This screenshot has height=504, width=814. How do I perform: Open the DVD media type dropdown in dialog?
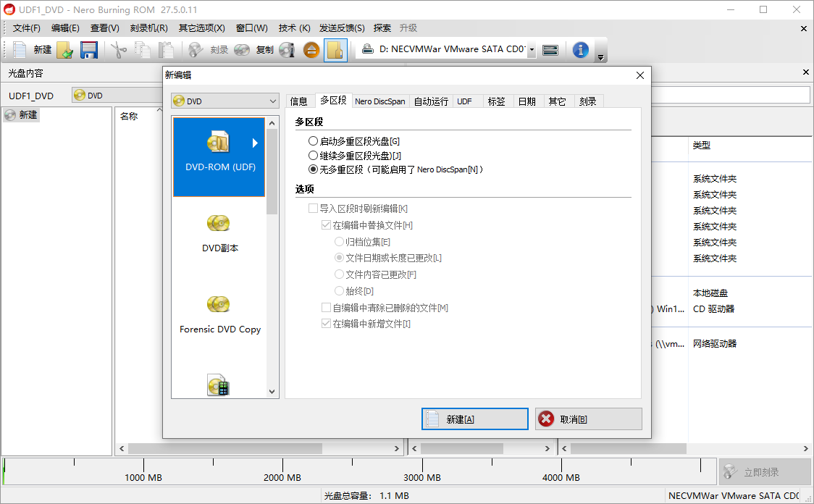pyautogui.click(x=225, y=101)
